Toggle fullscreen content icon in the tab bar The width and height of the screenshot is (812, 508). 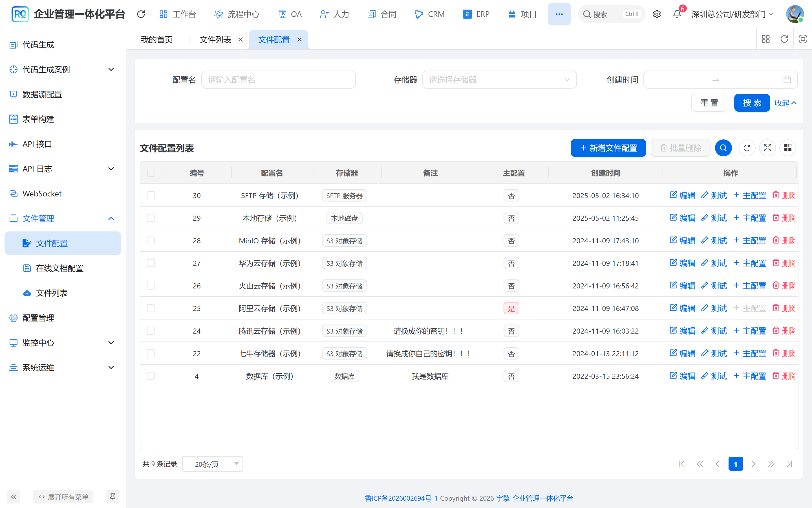click(x=803, y=39)
